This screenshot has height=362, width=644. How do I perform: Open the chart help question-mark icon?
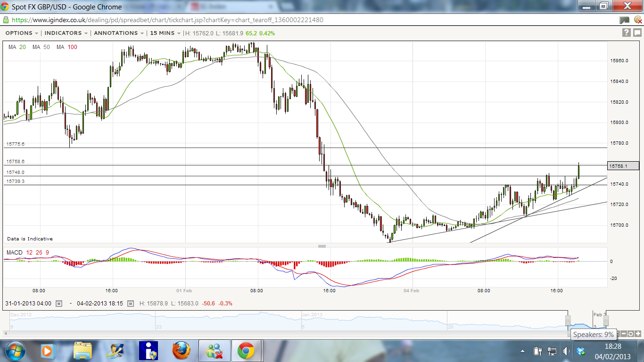[626, 33]
